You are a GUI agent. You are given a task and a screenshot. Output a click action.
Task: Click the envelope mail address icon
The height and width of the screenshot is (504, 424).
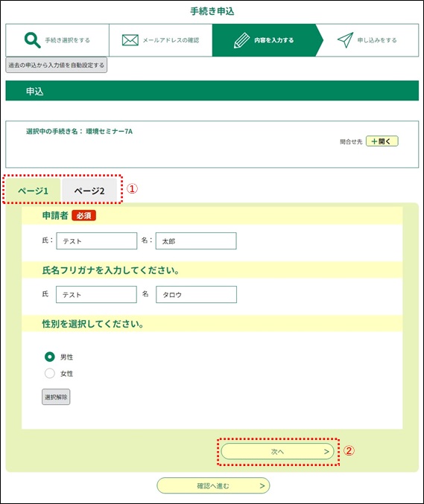click(130, 40)
